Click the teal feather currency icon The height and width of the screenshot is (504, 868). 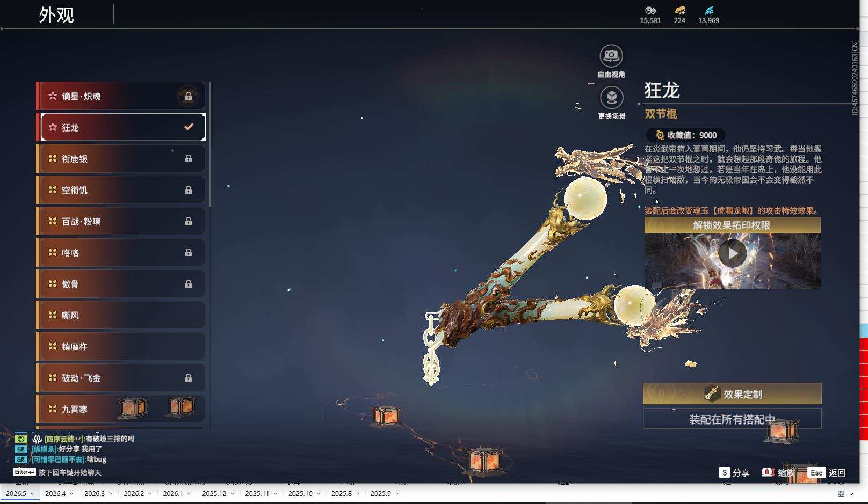(708, 10)
